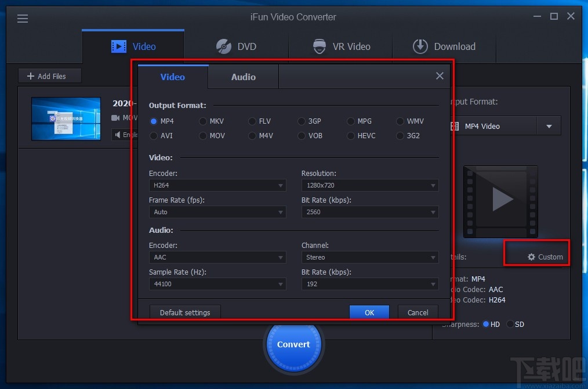Click the camera icon next to MOV
The height and width of the screenshot is (389, 588).
click(115, 118)
